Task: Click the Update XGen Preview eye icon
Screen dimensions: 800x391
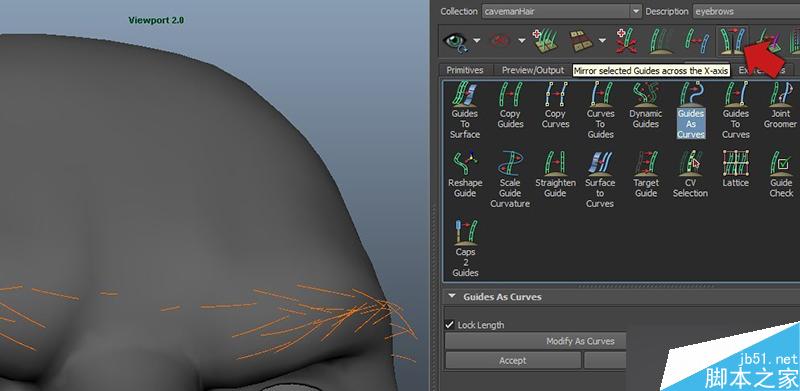Action: [455, 41]
